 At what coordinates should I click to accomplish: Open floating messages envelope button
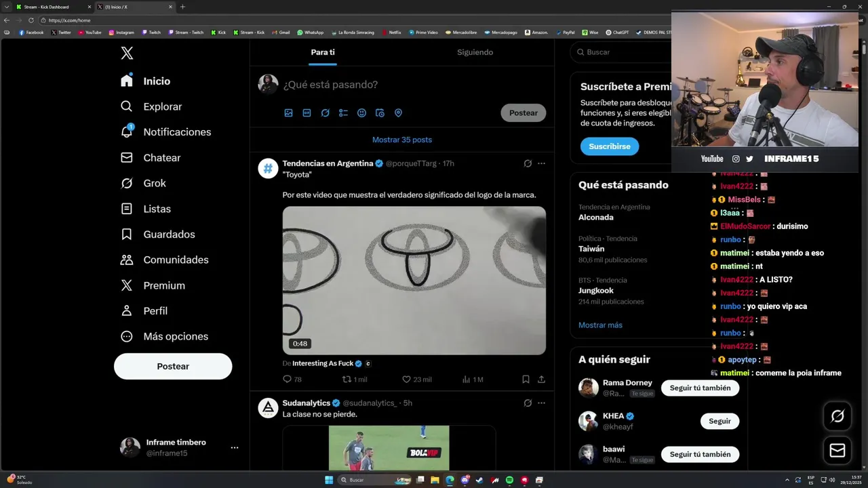click(837, 450)
